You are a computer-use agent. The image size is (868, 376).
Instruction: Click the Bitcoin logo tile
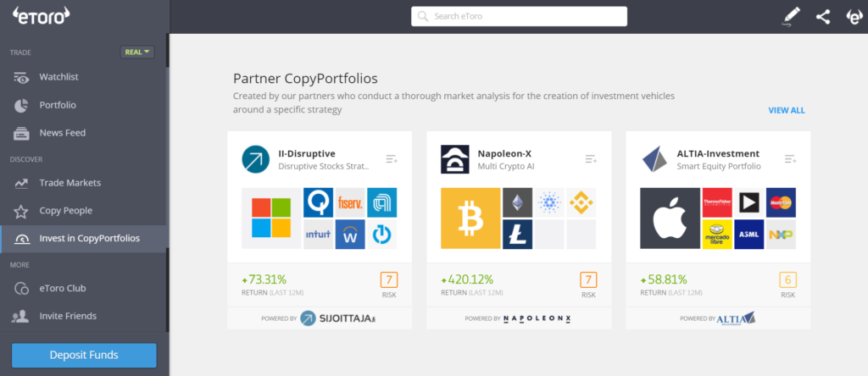470,218
